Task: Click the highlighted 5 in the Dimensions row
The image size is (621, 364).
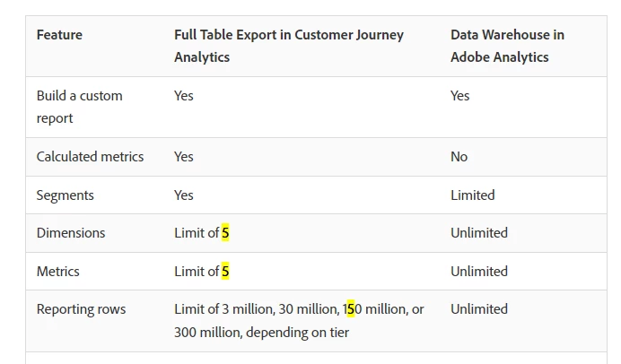Action: [226, 233]
